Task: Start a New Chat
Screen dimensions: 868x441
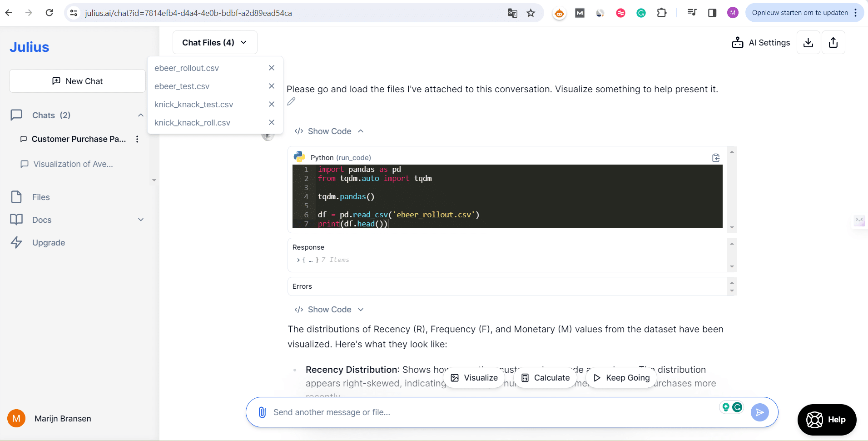Action: point(77,81)
